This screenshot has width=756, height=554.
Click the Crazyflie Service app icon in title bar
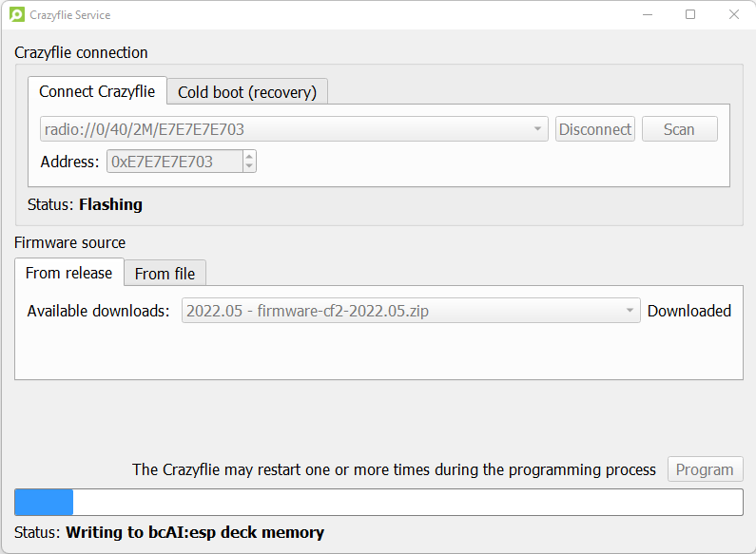(x=17, y=14)
